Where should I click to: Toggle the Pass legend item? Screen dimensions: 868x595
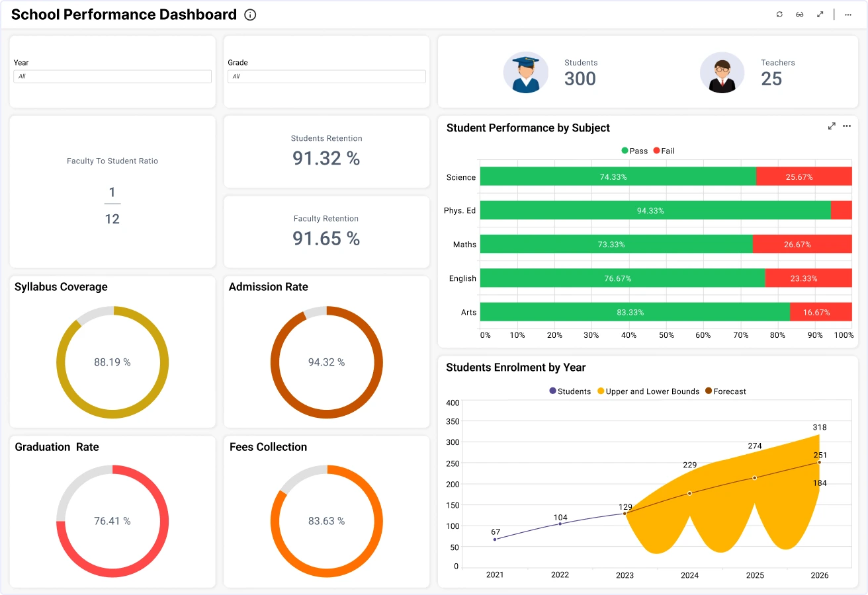coord(634,151)
